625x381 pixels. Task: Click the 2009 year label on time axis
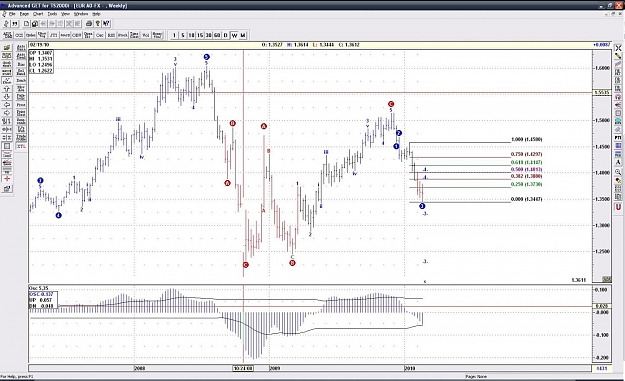coord(275,368)
